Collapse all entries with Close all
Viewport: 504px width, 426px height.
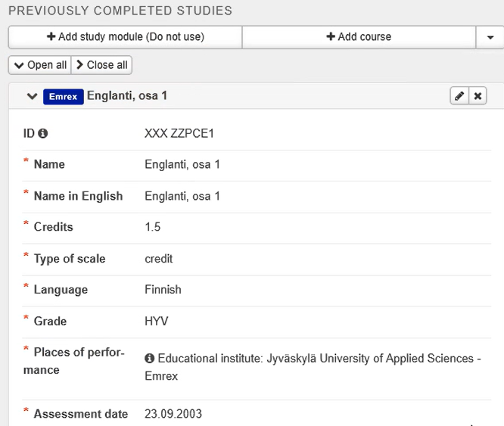coord(101,65)
